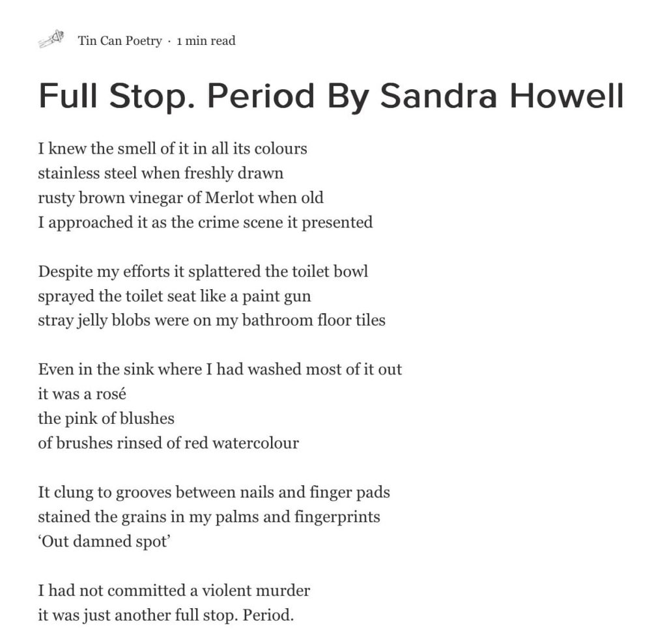Open the Tin Can Poetry author link

(120, 41)
